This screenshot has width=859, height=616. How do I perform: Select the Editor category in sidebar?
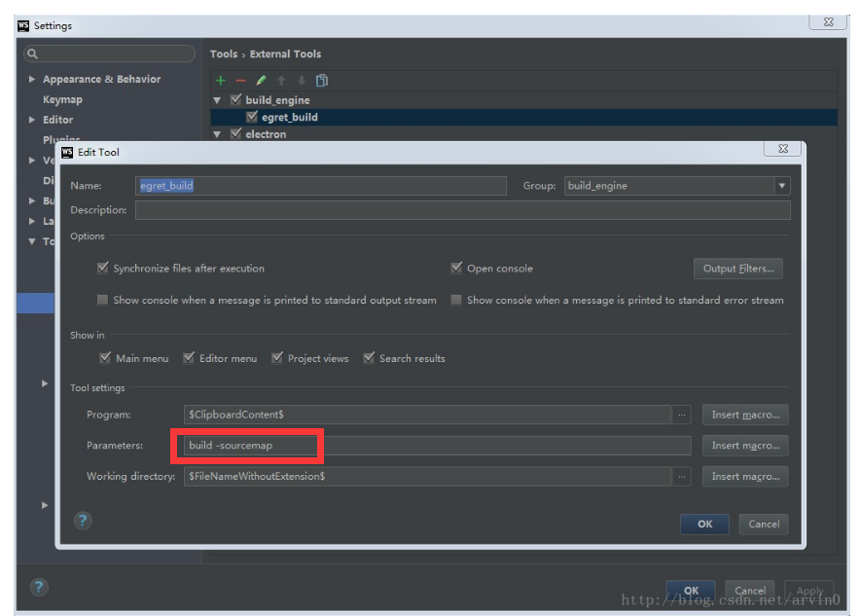click(57, 120)
